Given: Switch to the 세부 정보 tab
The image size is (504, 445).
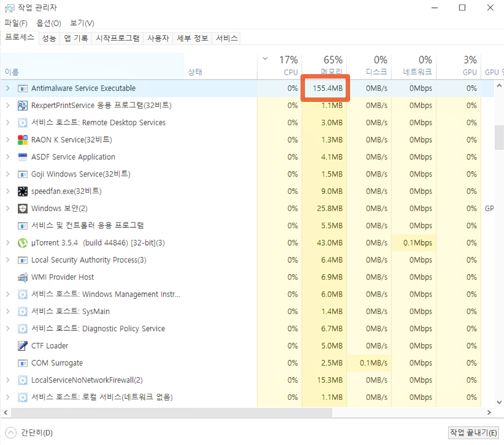Looking at the screenshot, I should tap(192, 38).
